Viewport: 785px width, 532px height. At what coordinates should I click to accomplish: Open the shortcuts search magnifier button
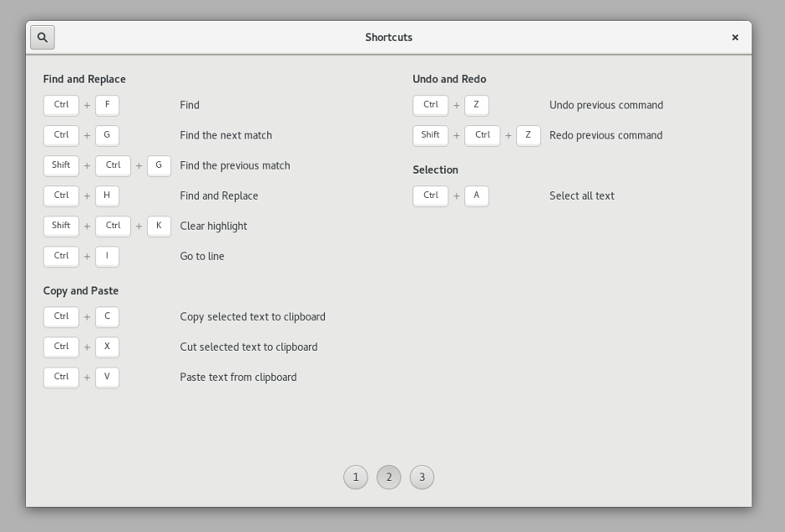(x=43, y=38)
